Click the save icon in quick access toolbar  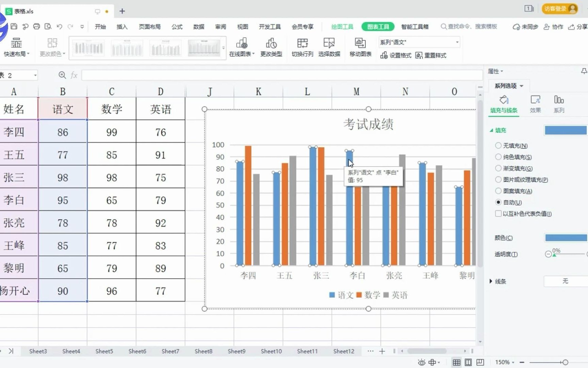click(14, 27)
